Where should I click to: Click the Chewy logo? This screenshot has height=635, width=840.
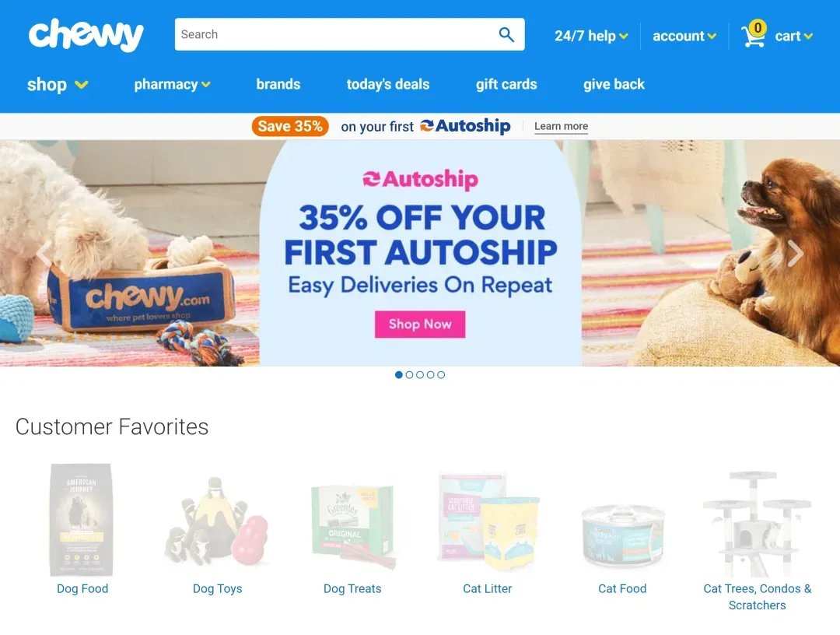tap(86, 35)
